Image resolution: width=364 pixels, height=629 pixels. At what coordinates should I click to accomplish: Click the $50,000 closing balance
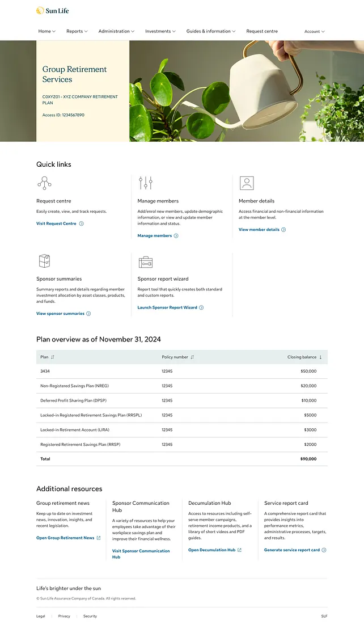[308, 372]
